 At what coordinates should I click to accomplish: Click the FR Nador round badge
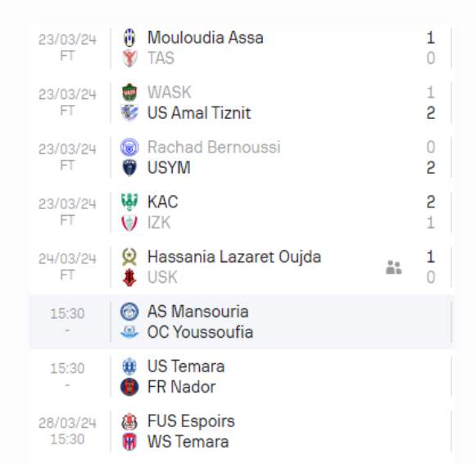pyautogui.click(x=129, y=387)
